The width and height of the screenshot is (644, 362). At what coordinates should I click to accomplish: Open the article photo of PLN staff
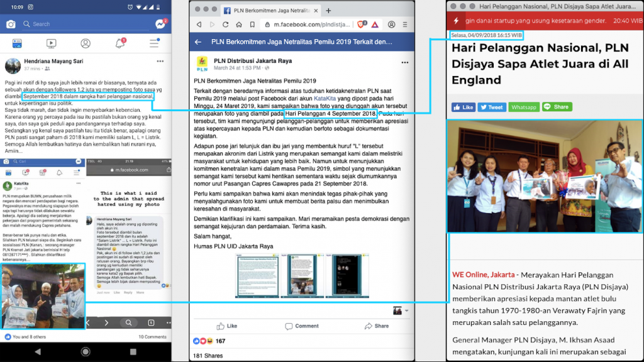(x=545, y=176)
